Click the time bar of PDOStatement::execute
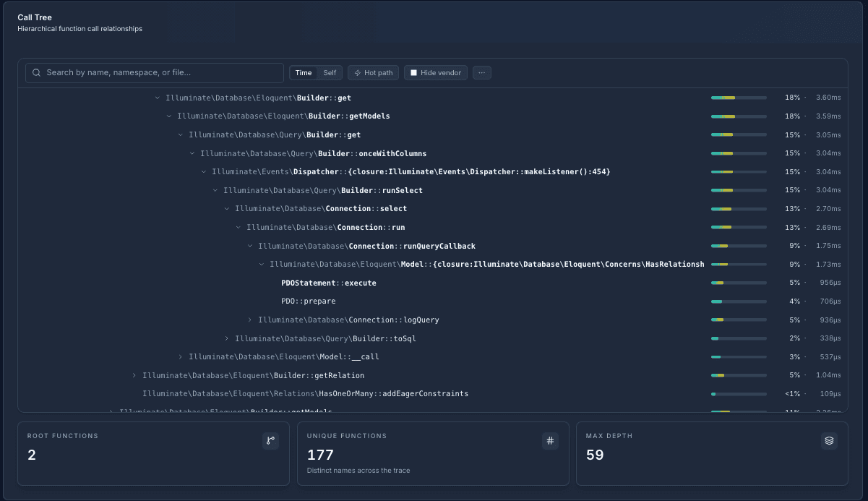 coord(739,283)
